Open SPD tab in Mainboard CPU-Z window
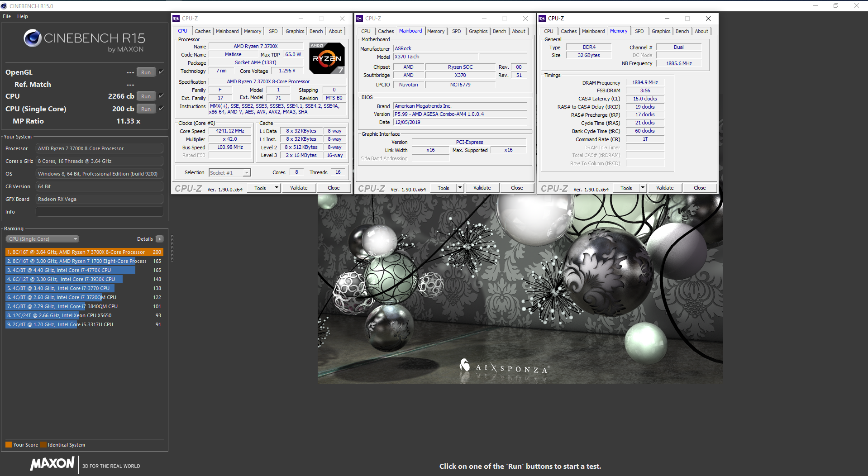 point(456,31)
